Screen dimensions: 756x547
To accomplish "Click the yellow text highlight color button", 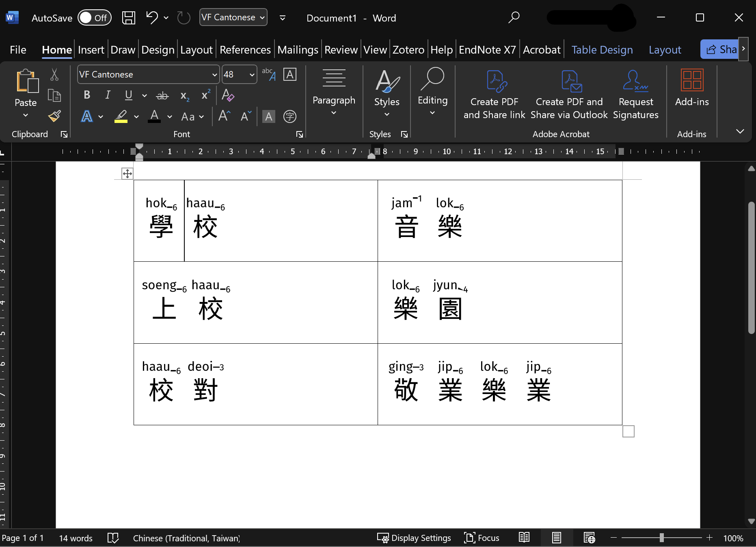I will coord(121,116).
